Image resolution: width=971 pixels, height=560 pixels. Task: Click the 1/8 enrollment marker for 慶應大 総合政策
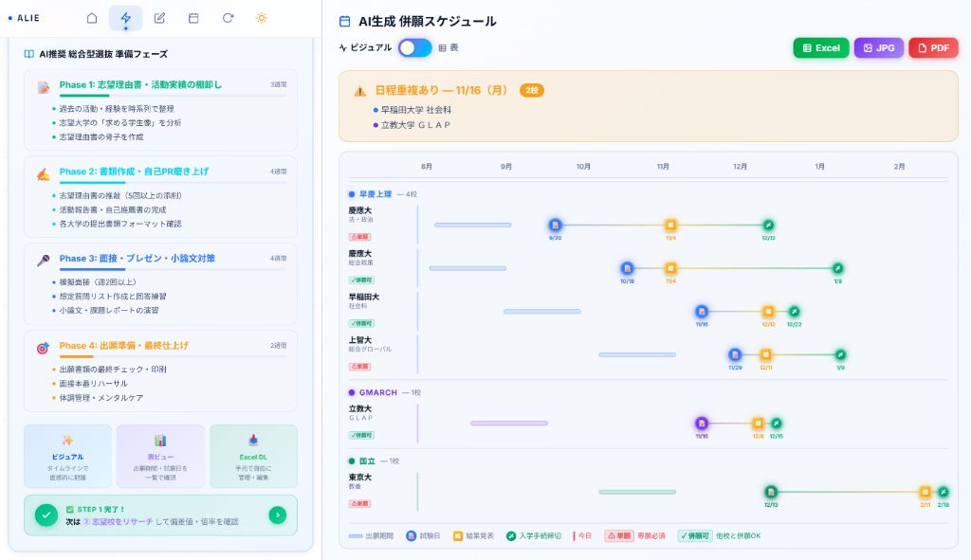(838, 268)
